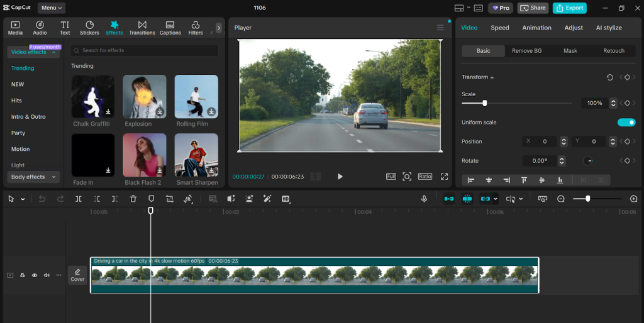Reset the Transform settings
Image resolution: width=644 pixels, height=323 pixels.
(609, 77)
